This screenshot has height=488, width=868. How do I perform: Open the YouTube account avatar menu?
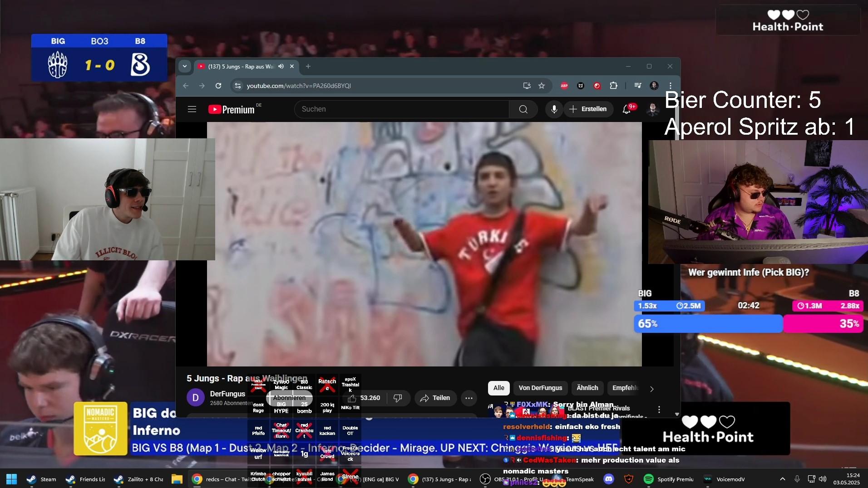pyautogui.click(x=653, y=109)
